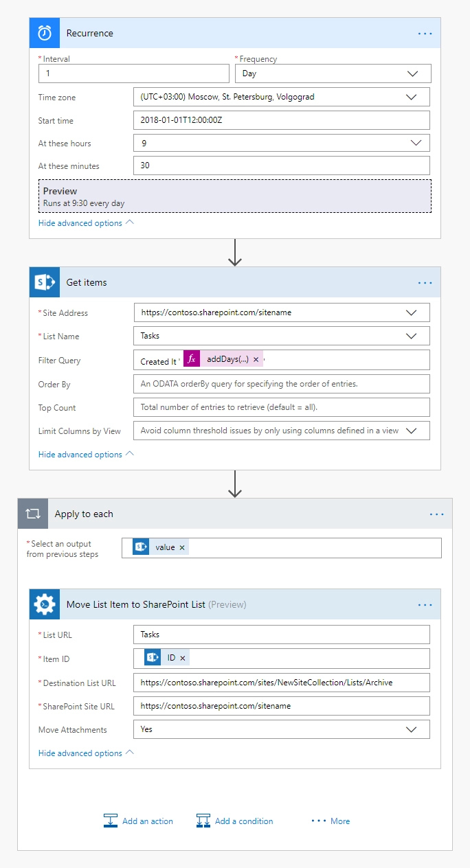This screenshot has height=868, width=470.
Task: Click the Filter Query field
Action: (282, 360)
